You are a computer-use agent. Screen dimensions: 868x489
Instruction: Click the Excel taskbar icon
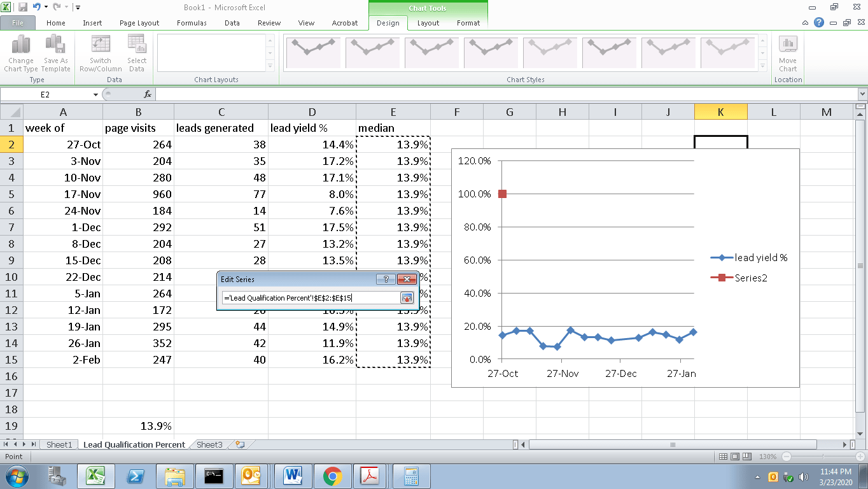(95, 476)
